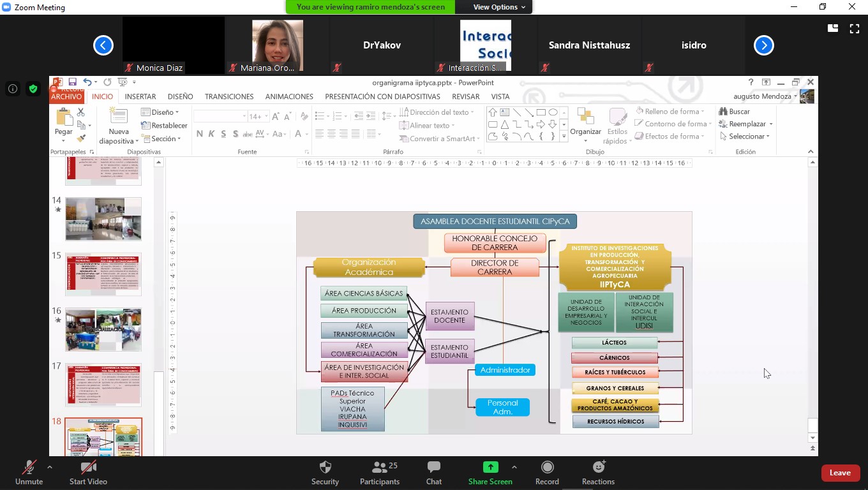Click the meeting information icon
Viewport: 868px width, 490px height.
[x=12, y=89]
